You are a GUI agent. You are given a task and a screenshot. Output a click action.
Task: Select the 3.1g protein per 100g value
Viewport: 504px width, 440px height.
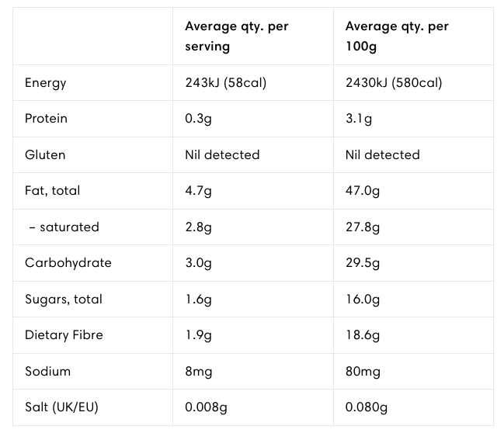tap(359, 119)
